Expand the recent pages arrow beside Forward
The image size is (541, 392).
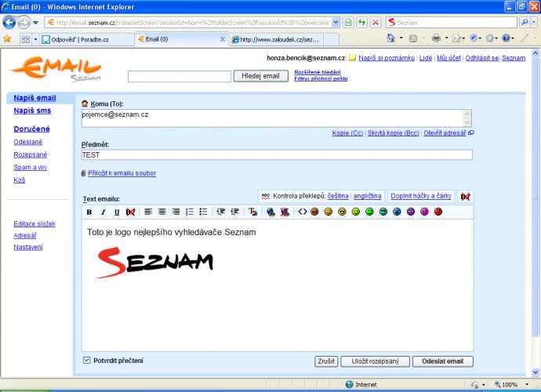[x=35, y=23]
